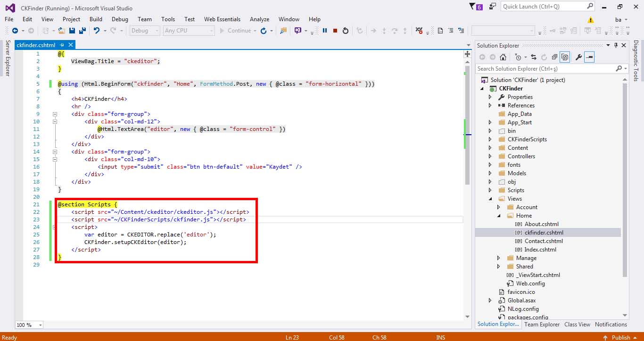Pause debugging with the Break All icon
The height and width of the screenshot is (341, 644).
[325, 31]
